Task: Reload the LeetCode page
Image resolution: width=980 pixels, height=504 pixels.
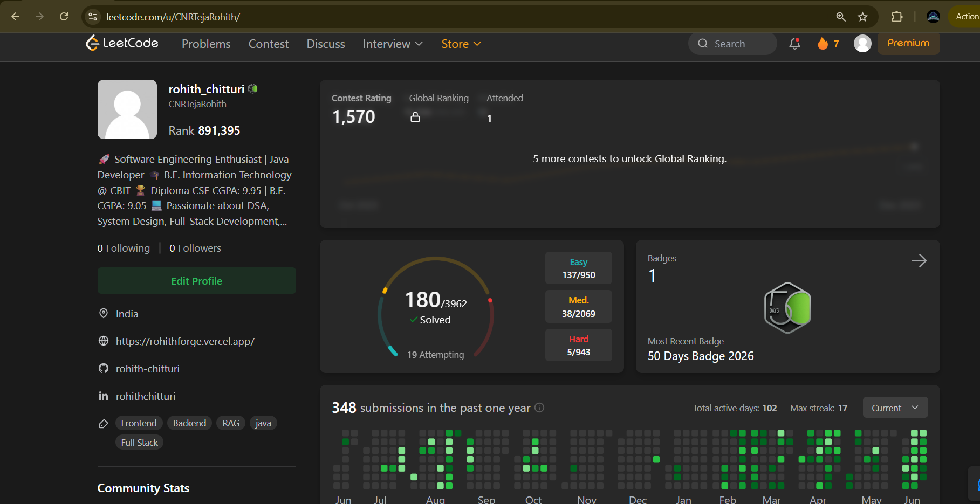Action: click(x=64, y=17)
